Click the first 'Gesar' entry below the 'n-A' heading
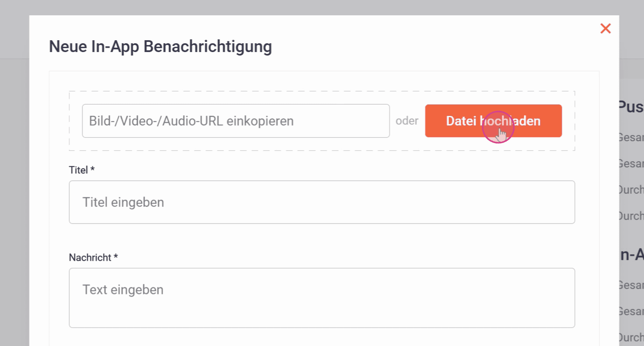 point(631,285)
